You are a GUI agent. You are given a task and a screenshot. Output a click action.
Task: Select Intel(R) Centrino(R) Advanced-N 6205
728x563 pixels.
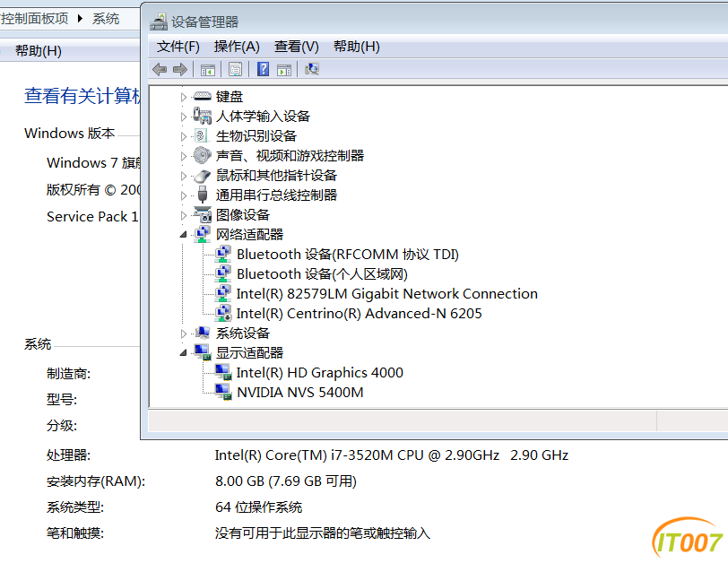point(359,313)
